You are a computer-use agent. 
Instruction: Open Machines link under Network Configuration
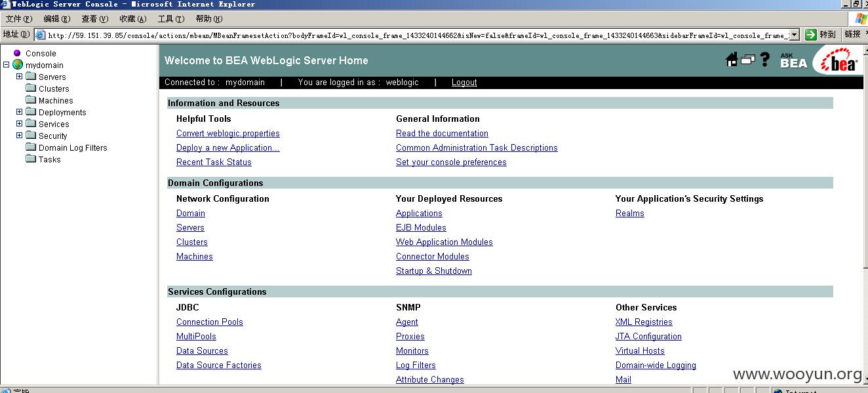pos(195,257)
